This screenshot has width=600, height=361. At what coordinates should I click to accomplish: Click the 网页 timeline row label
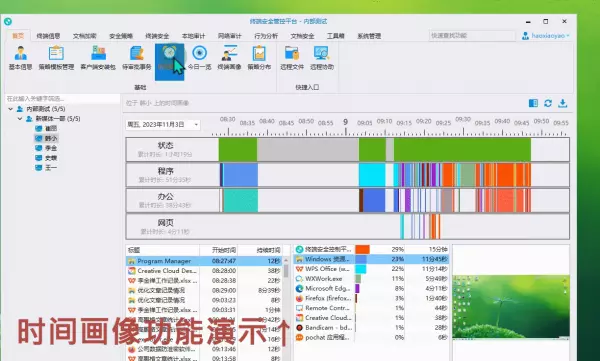[165, 222]
